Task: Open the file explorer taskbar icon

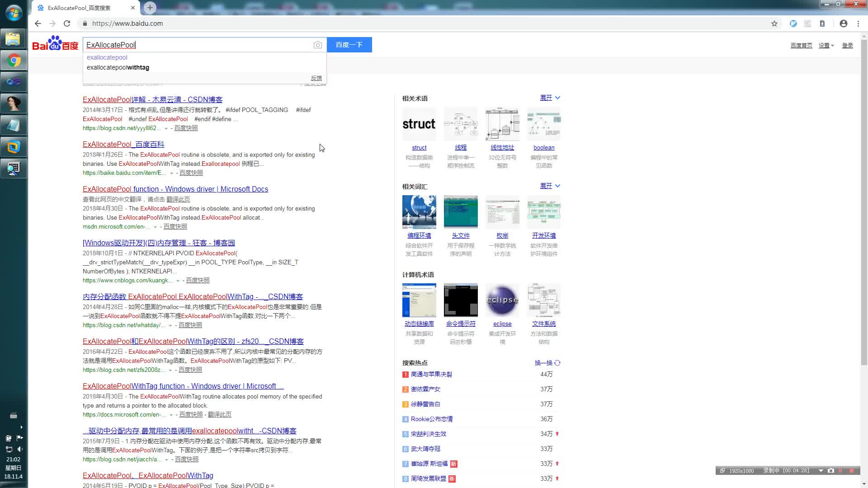Action: (14, 39)
